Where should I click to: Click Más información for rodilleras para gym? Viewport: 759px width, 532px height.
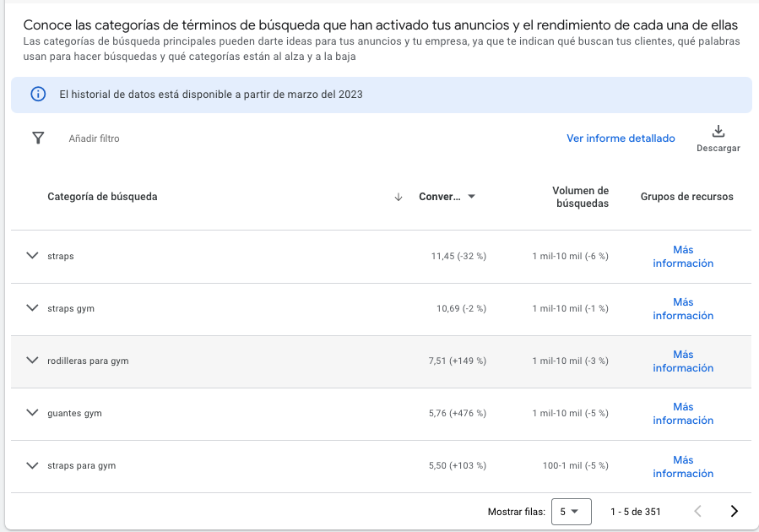682,361
